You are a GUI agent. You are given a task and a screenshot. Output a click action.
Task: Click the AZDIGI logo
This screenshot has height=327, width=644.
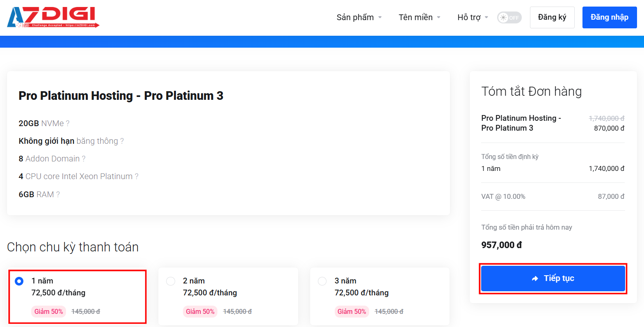click(53, 17)
